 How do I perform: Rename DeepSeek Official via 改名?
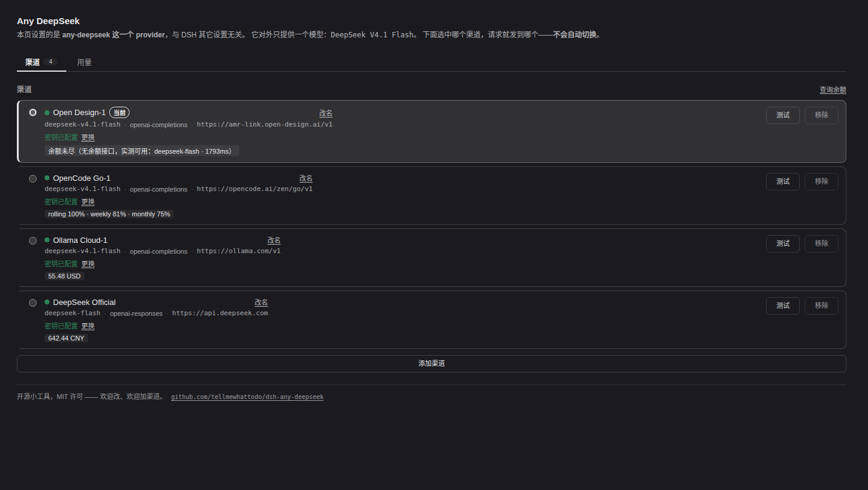pyautogui.click(x=261, y=303)
